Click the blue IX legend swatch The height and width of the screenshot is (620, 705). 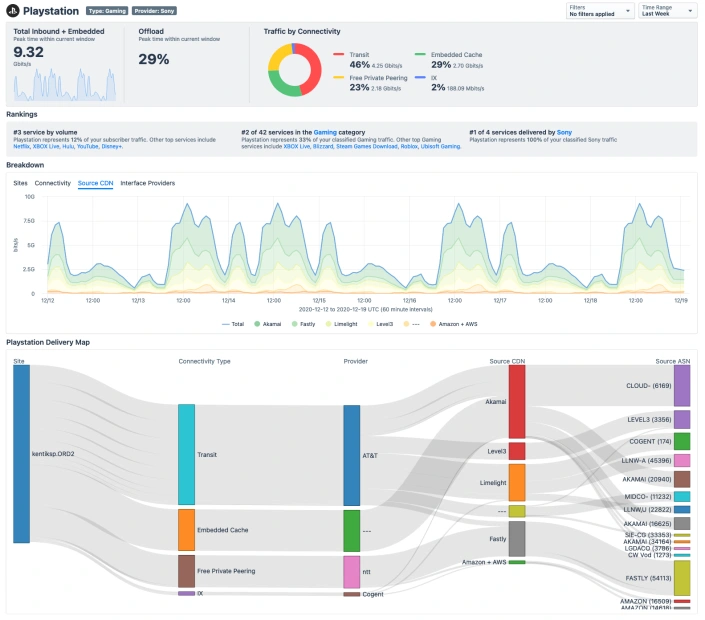click(x=420, y=78)
